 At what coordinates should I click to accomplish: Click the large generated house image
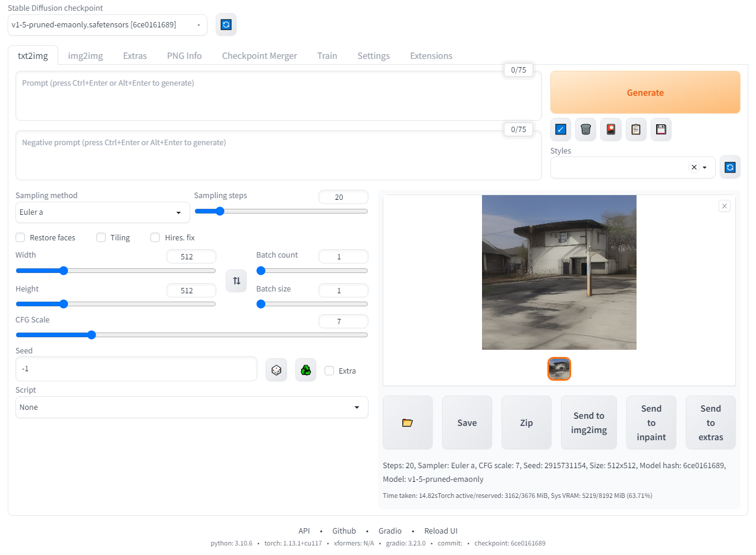(559, 272)
